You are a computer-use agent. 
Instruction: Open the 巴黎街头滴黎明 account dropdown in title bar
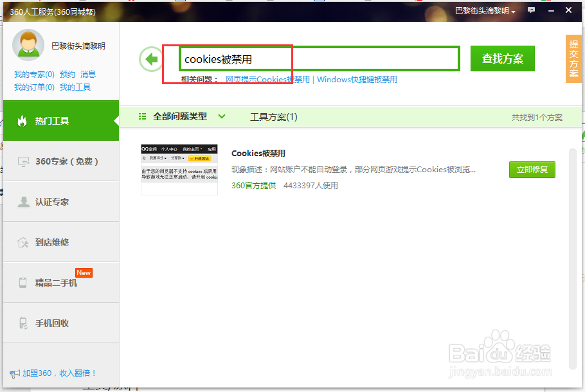click(x=485, y=11)
